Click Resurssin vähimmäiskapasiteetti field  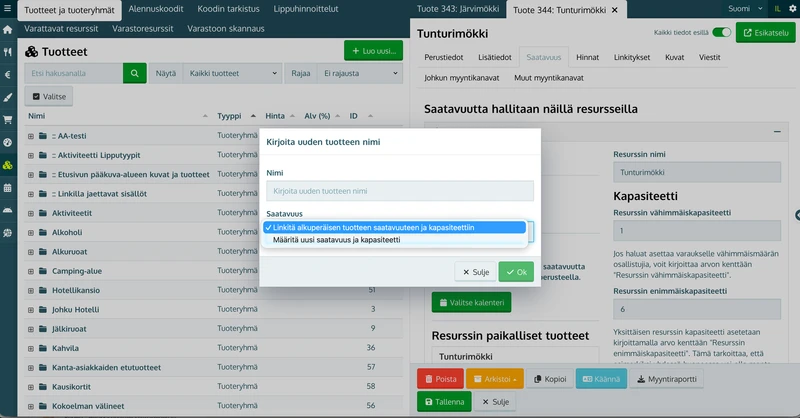click(x=697, y=231)
